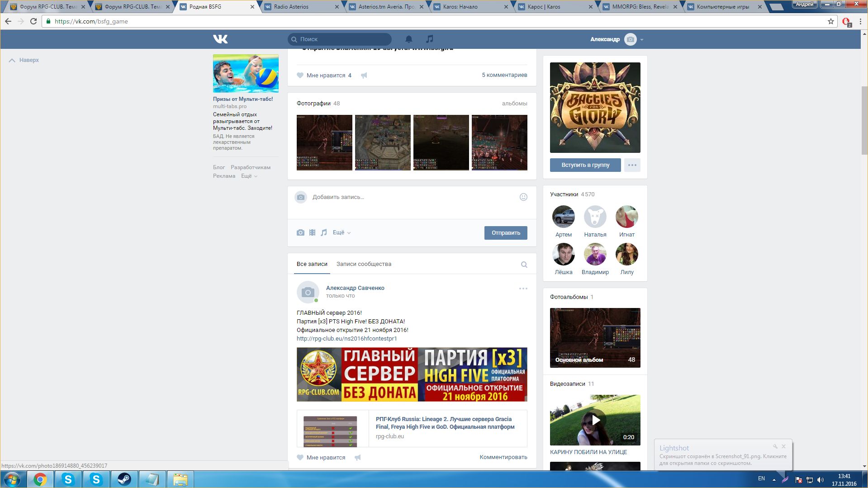Open emoji picker smiley in post box
The image size is (868, 488).
click(523, 197)
